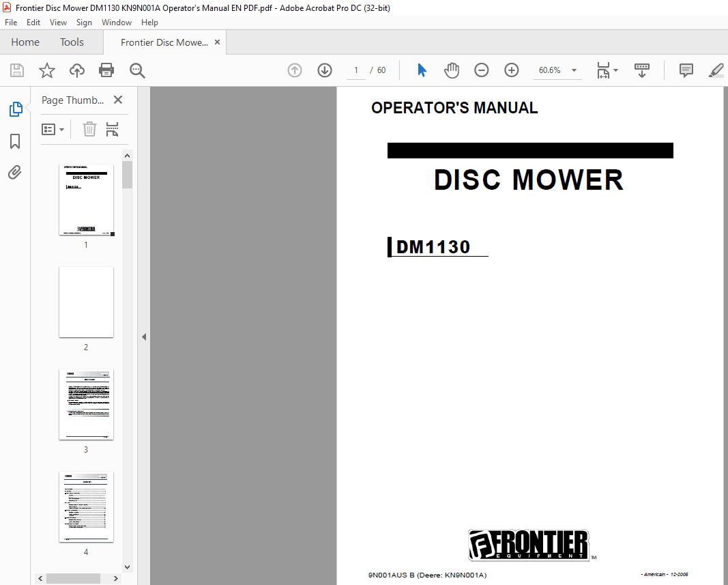Image resolution: width=728 pixels, height=585 pixels.
Task: Open the comments panel
Action: (686, 70)
